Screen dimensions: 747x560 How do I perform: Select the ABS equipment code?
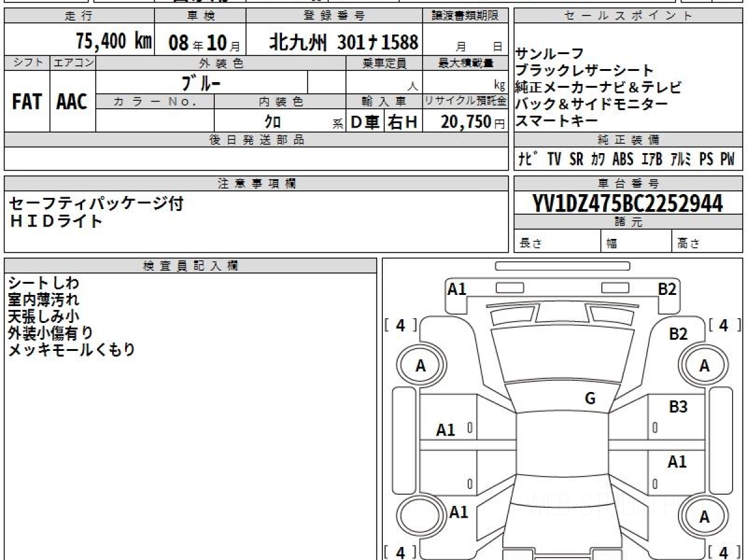tap(622, 159)
